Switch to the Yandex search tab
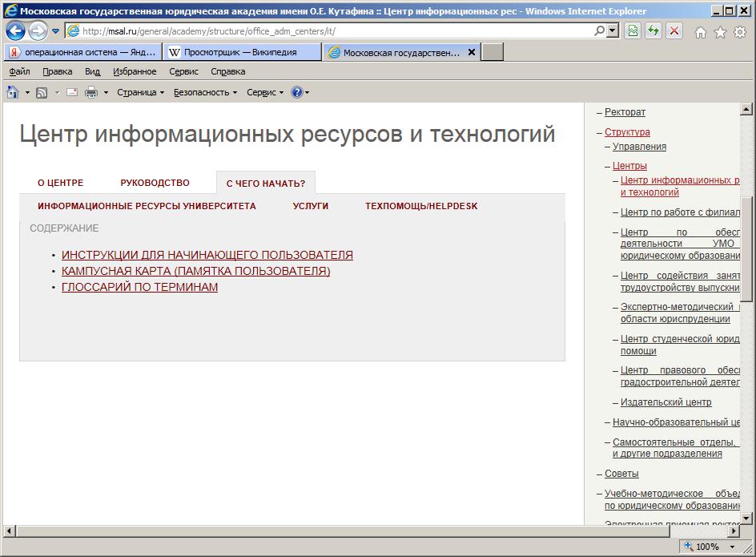 [83, 52]
